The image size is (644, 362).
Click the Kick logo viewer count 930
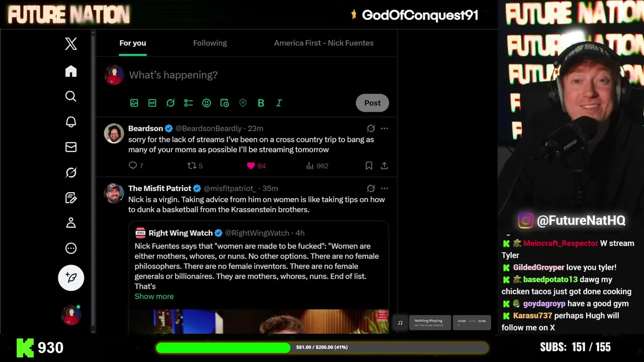40,347
